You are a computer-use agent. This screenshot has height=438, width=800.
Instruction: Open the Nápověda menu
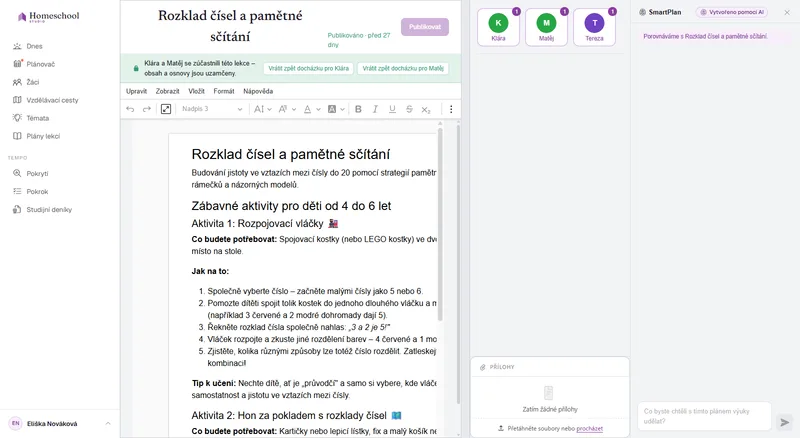click(x=258, y=91)
